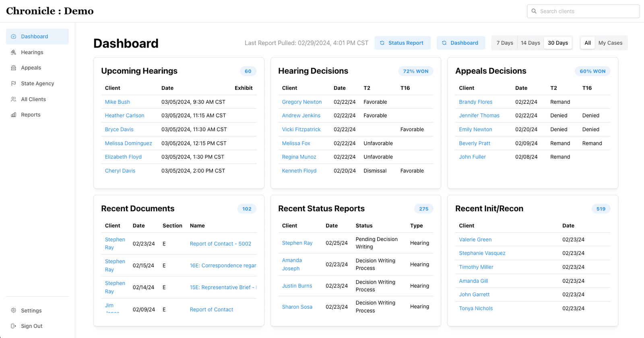Click Pending Decision Writing status text
Viewport: 644px width, 338px height.
click(x=377, y=243)
